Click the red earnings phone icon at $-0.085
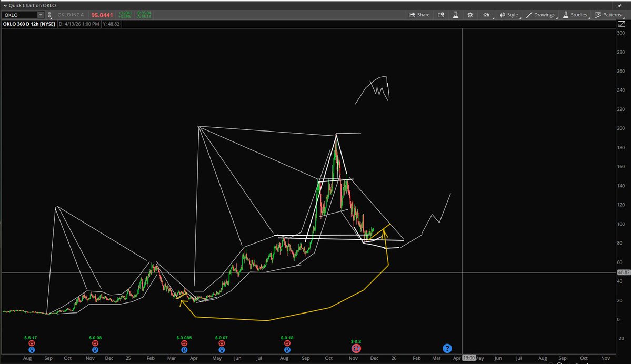631x364 pixels. click(184, 343)
